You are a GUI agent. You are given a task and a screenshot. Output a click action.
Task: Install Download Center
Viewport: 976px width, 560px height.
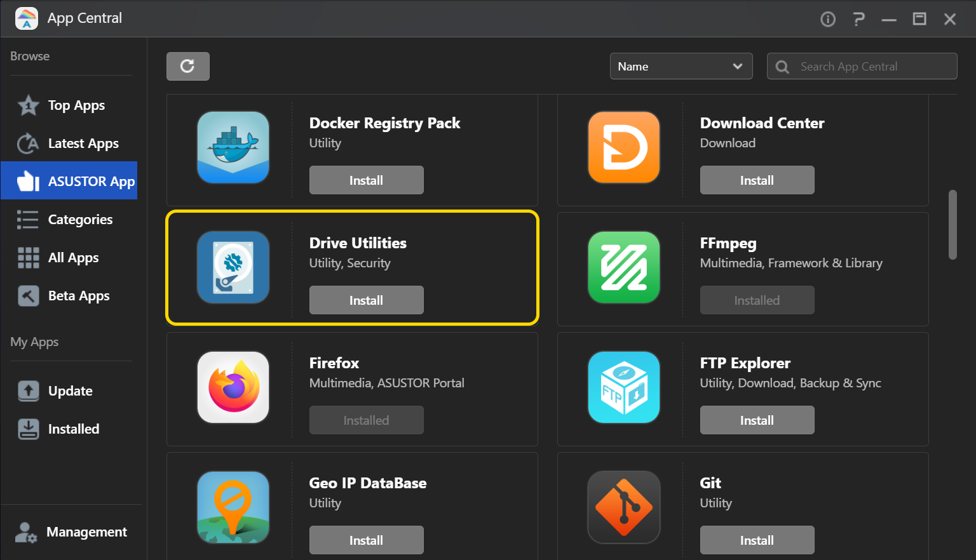click(757, 180)
